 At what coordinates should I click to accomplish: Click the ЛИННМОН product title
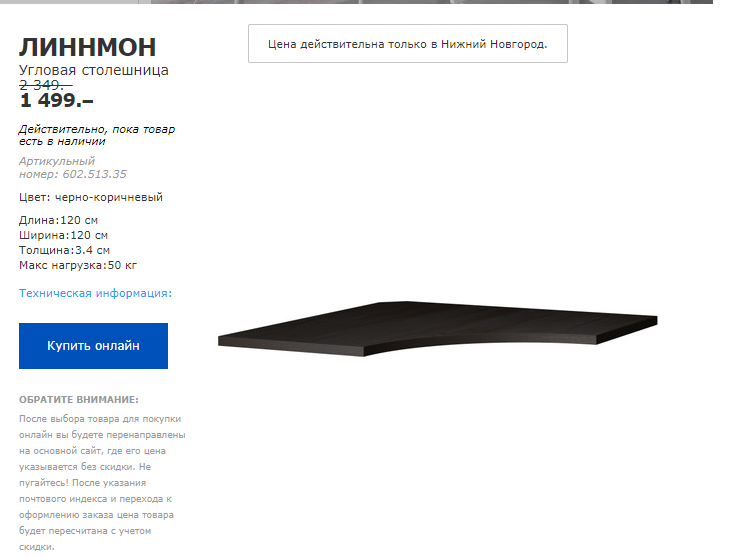click(x=87, y=47)
